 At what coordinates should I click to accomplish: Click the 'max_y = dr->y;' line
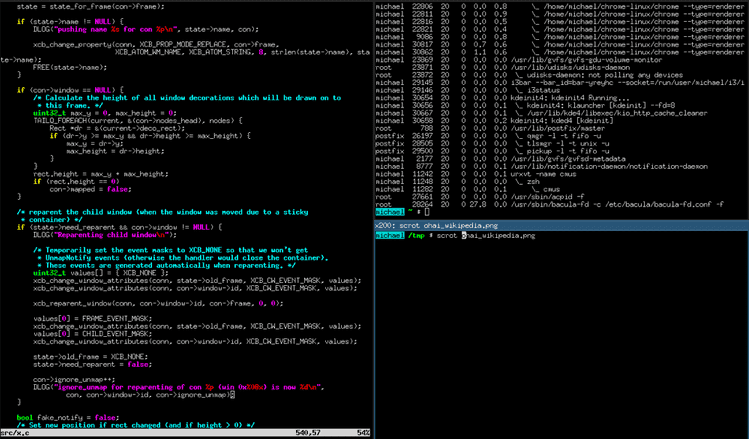click(95, 143)
